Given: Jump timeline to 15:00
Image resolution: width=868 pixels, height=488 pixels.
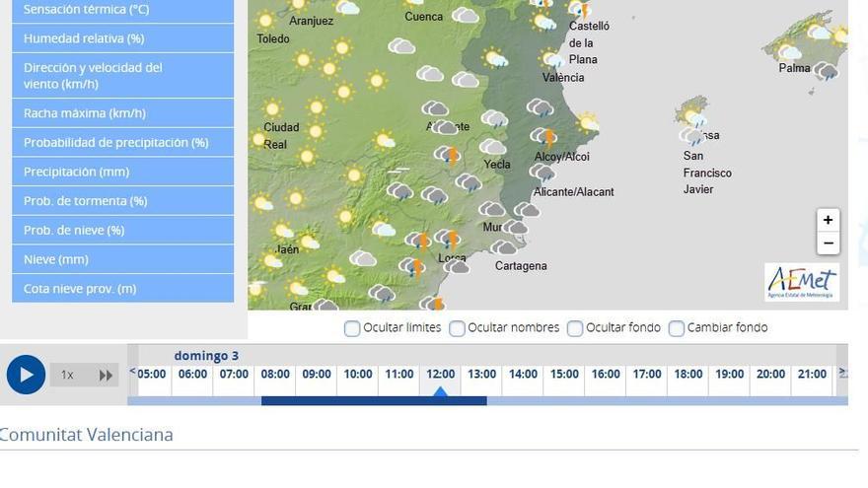Looking at the screenshot, I should (564, 374).
